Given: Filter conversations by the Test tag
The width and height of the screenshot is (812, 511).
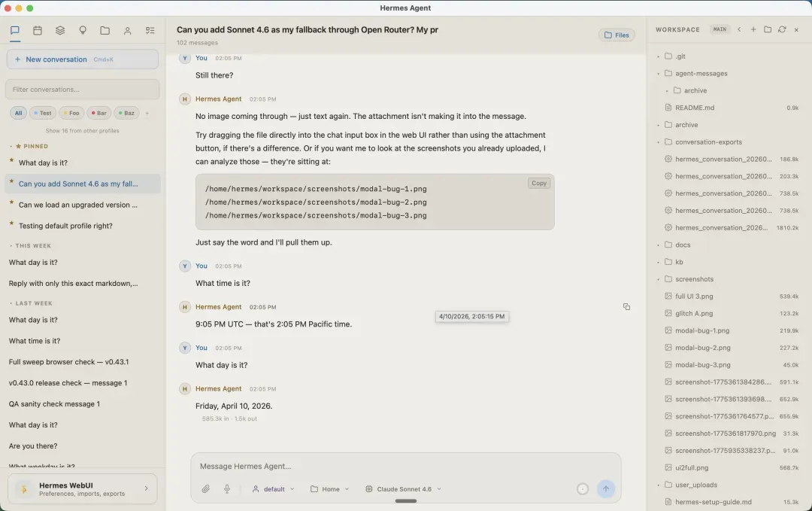Looking at the screenshot, I should pos(42,113).
